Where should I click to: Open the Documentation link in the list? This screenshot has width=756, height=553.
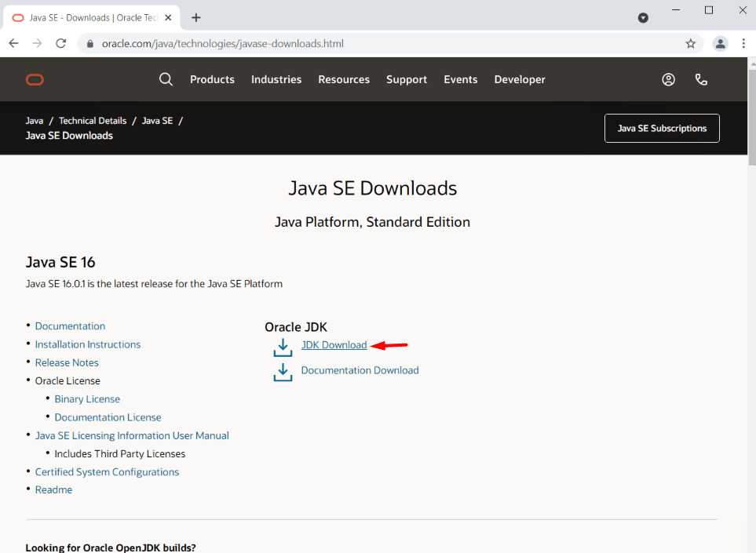coord(70,326)
